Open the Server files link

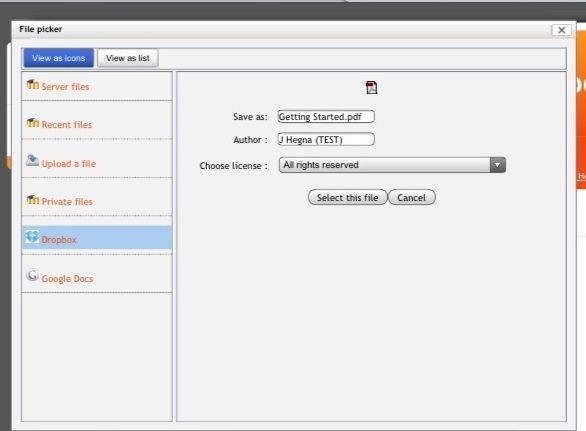(x=65, y=87)
